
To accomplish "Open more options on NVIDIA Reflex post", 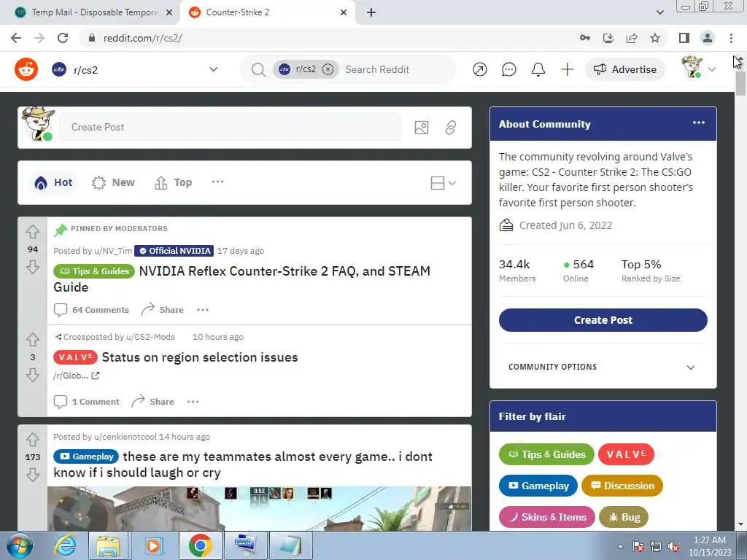I will click(203, 310).
